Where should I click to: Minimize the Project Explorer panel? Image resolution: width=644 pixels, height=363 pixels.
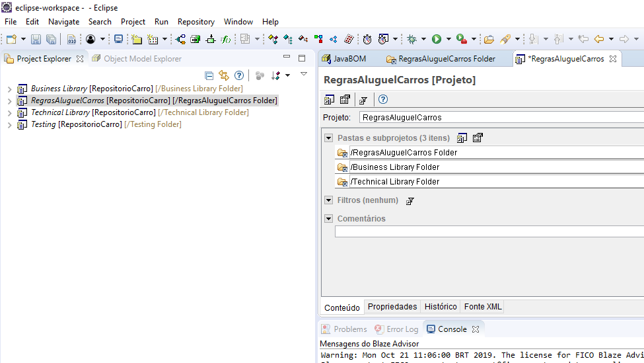click(x=287, y=57)
